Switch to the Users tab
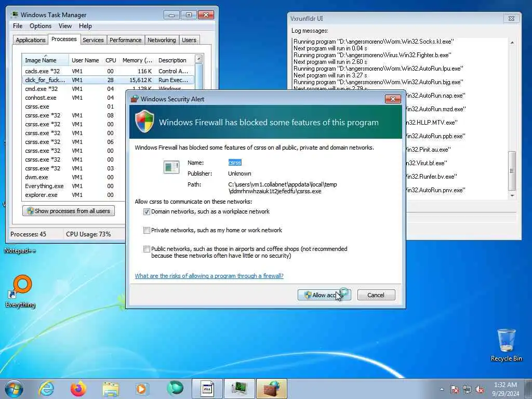532x399 pixels. point(189,40)
